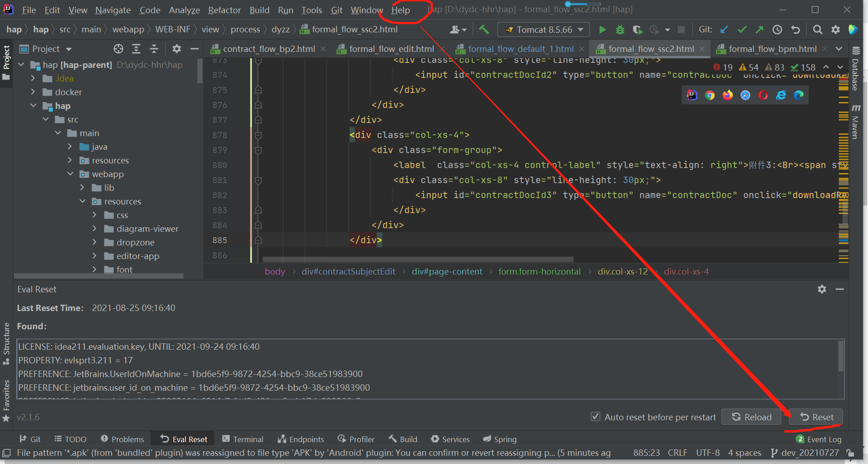Toggle Auto reset before per restart checkbox
868x464 pixels.
pos(595,417)
